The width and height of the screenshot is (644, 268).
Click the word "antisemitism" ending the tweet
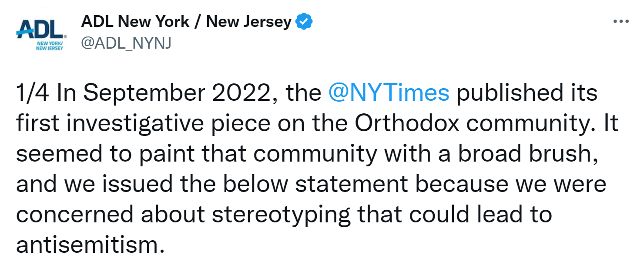pyautogui.click(x=87, y=246)
